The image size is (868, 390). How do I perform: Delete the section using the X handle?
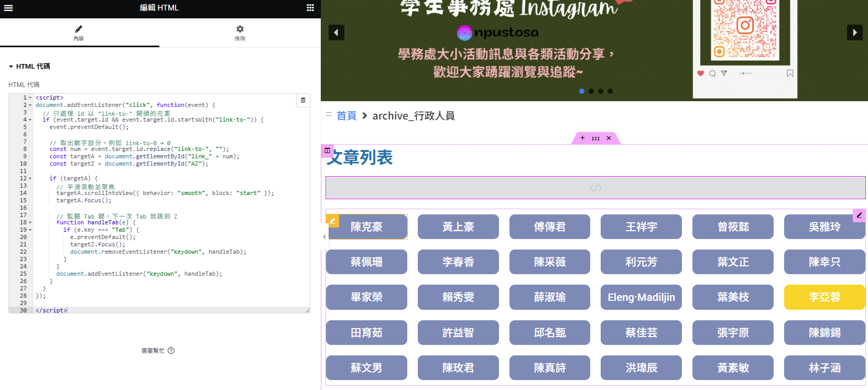pyautogui.click(x=609, y=138)
